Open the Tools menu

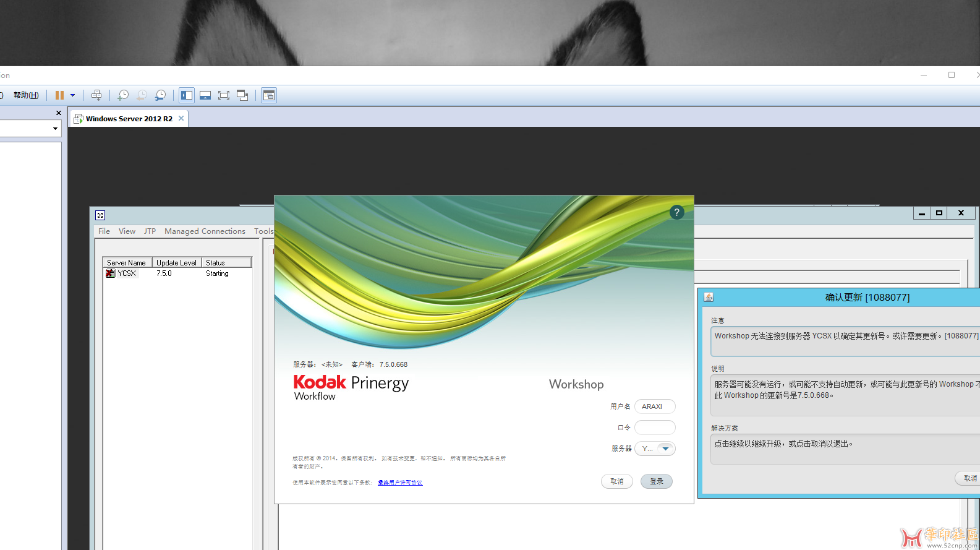[x=263, y=231]
